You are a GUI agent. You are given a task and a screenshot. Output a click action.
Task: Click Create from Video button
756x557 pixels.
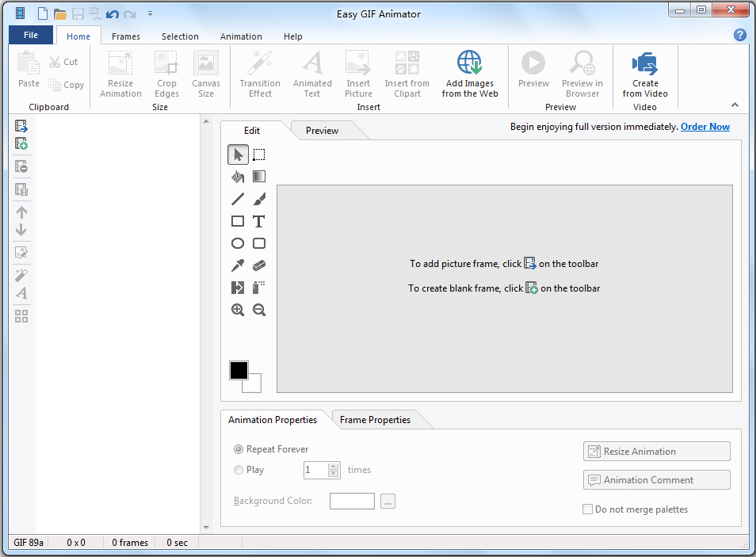[x=645, y=74]
